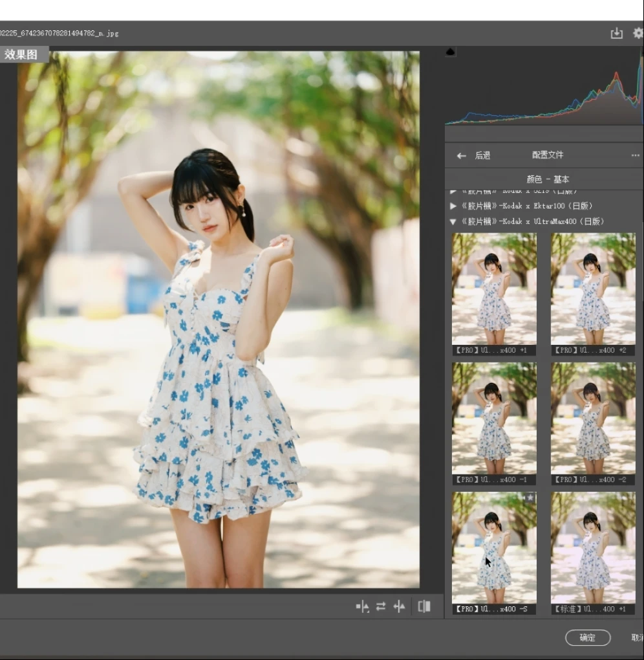
Task: Toggle favorite star on the -S profile
Action: tap(530, 498)
